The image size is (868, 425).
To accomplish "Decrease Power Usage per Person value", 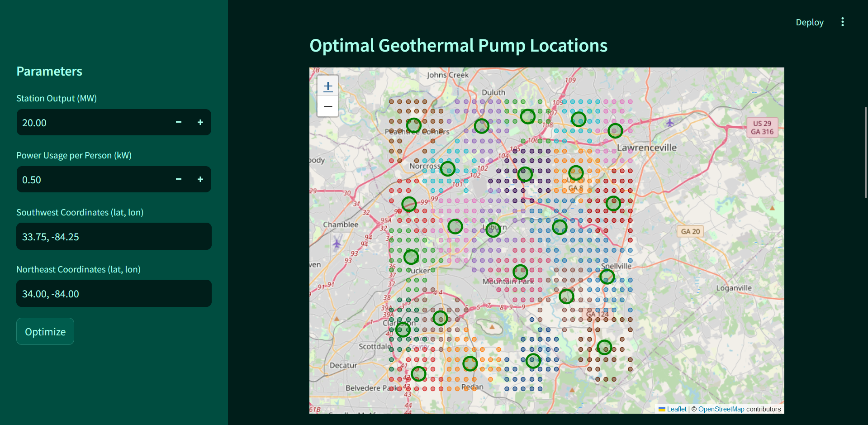I will 179,179.
